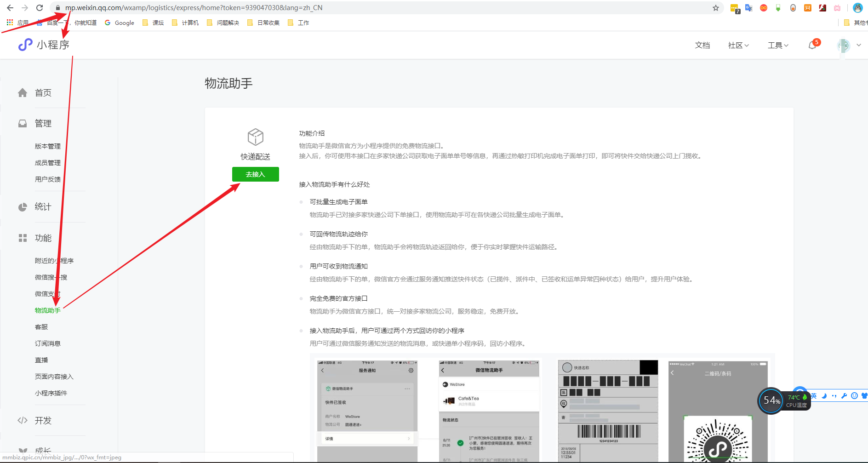Open 开发 section in sidebar
The height and width of the screenshot is (463, 868).
[43, 420]
